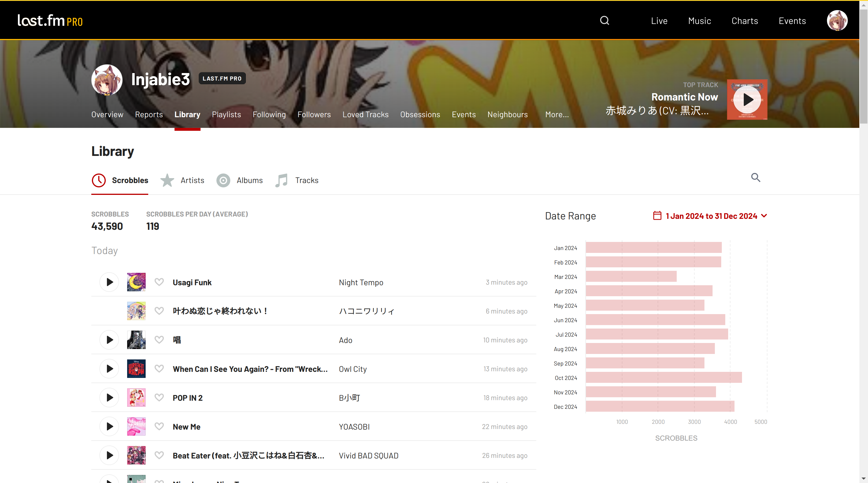Image resolution: width=868 pixels, height=483 pixels.
Task: Expand the More... profile menu
Action: [x=557, y=114]
